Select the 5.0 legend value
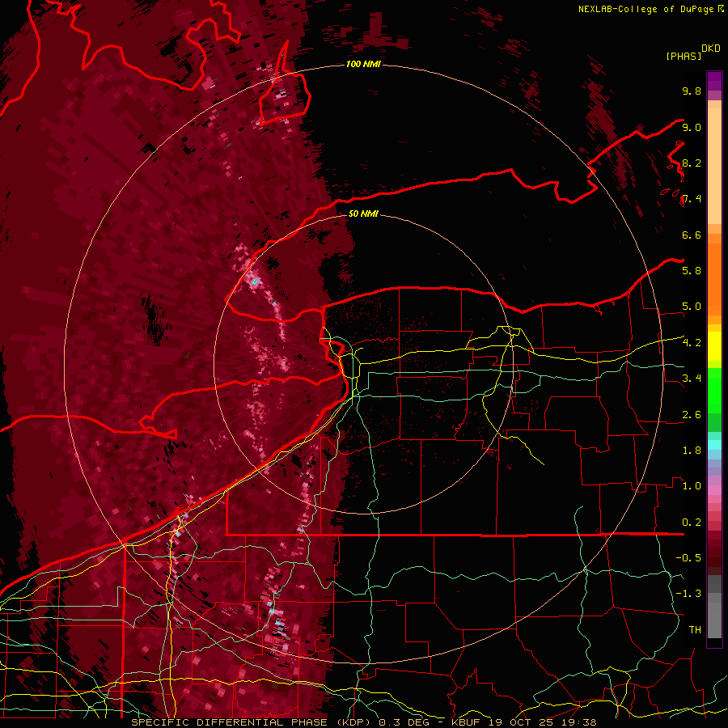This screenshot has width=728, height=728. (692, 307)
